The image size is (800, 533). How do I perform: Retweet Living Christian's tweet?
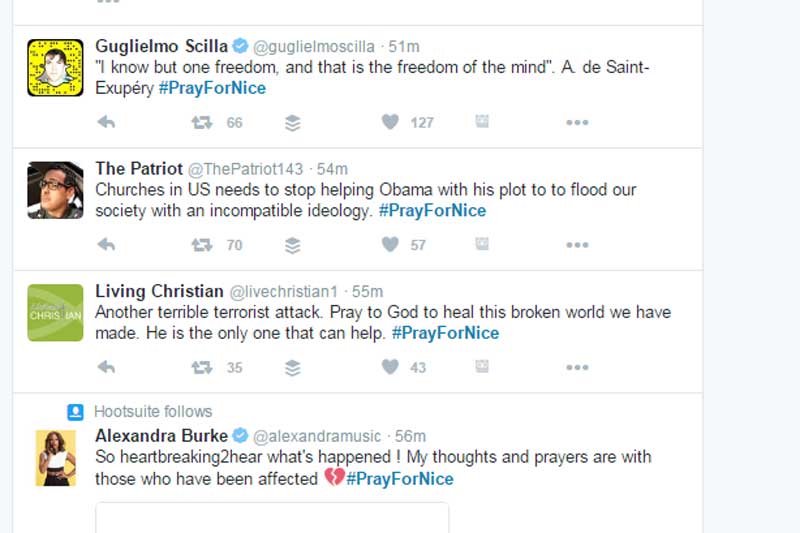(x=202, y=367)
